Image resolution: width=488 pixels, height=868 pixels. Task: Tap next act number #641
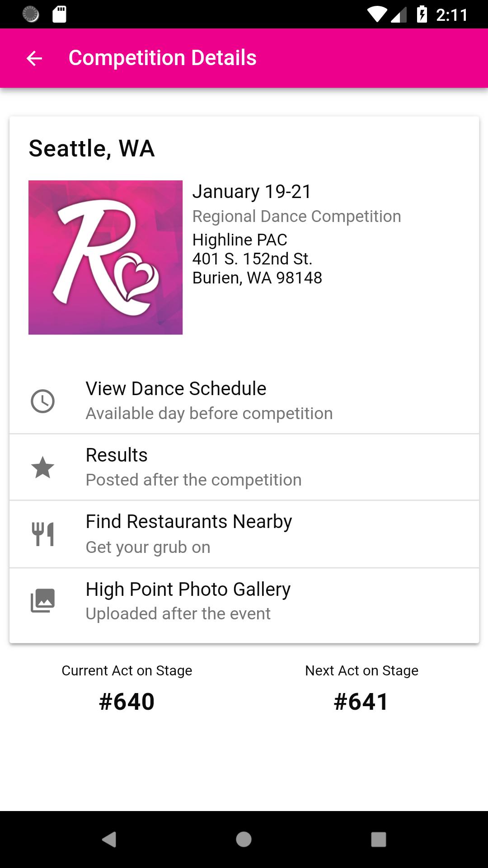(x=361, y=702)
